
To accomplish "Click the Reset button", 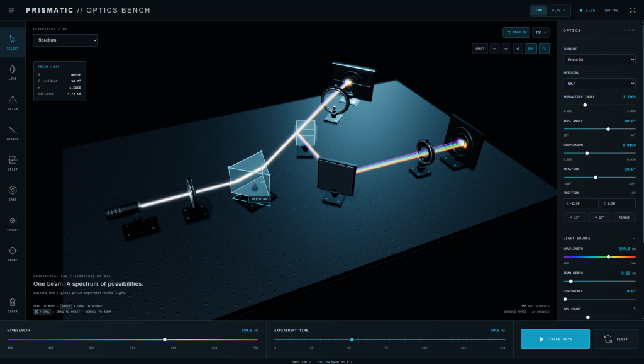I will tap(616, 339).
